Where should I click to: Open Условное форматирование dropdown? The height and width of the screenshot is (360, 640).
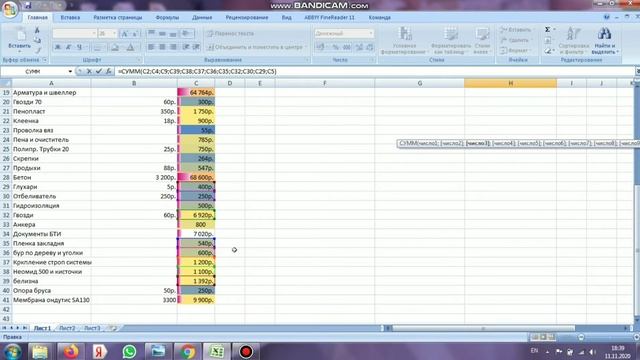point(404,40)
